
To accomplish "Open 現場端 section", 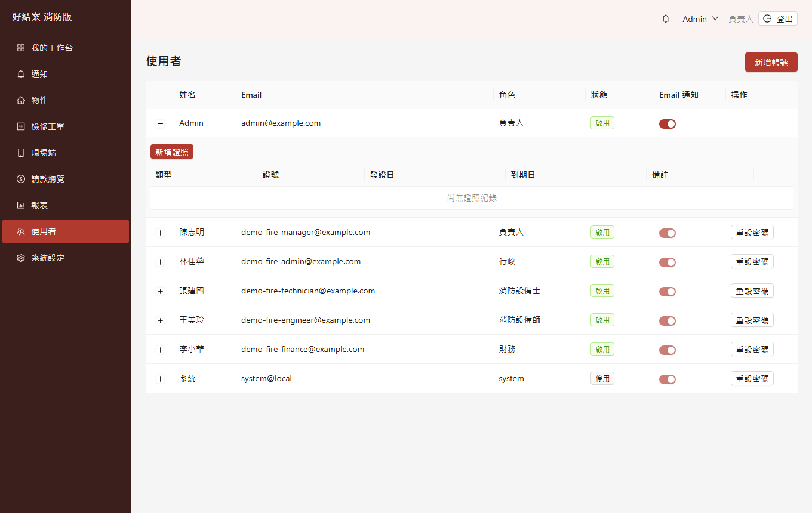I will (66, 153).
